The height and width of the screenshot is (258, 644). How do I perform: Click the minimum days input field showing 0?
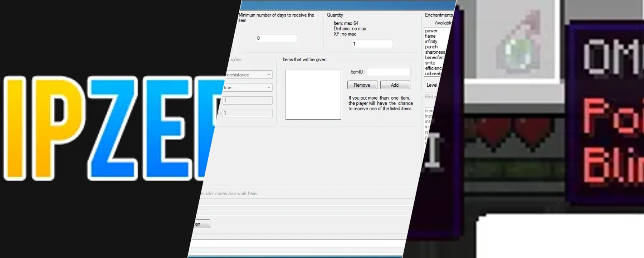coord(277,38)
